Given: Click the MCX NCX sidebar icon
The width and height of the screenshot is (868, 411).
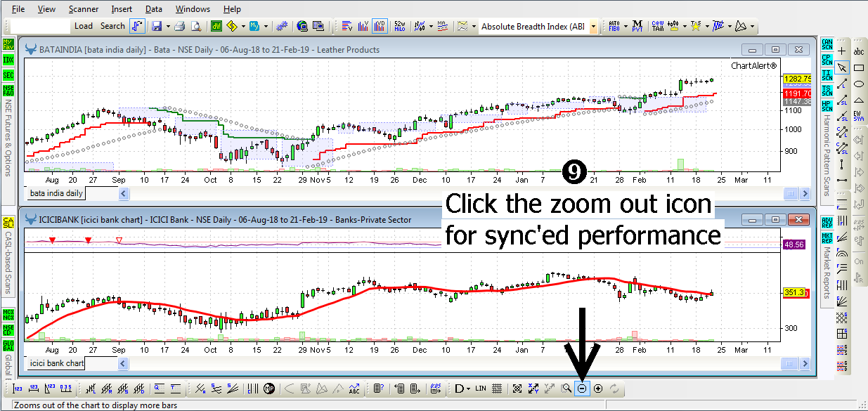Looking at the screenshot, I should point(8,314).
